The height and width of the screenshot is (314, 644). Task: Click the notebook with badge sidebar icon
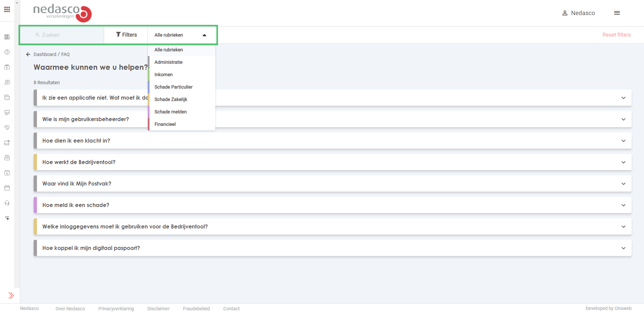point(7,143)
